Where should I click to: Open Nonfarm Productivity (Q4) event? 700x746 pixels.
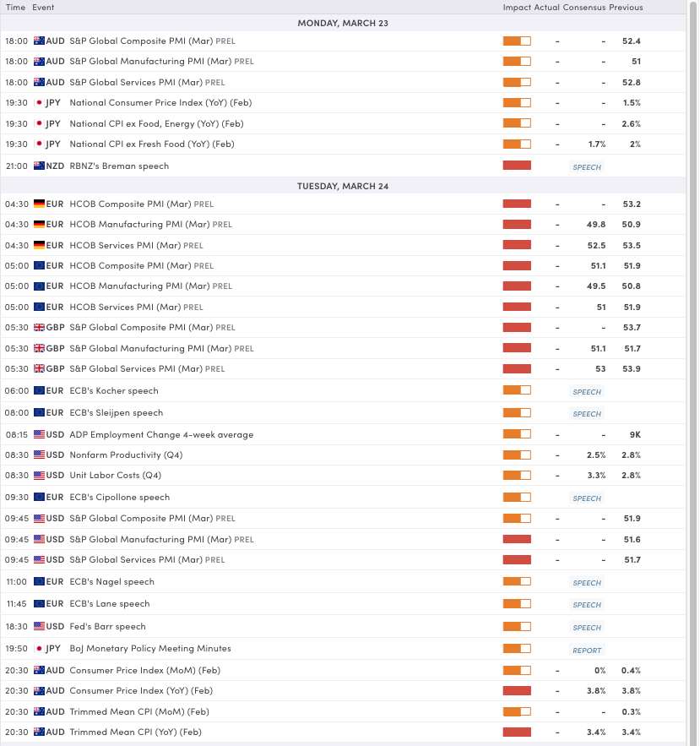[126, 455]
